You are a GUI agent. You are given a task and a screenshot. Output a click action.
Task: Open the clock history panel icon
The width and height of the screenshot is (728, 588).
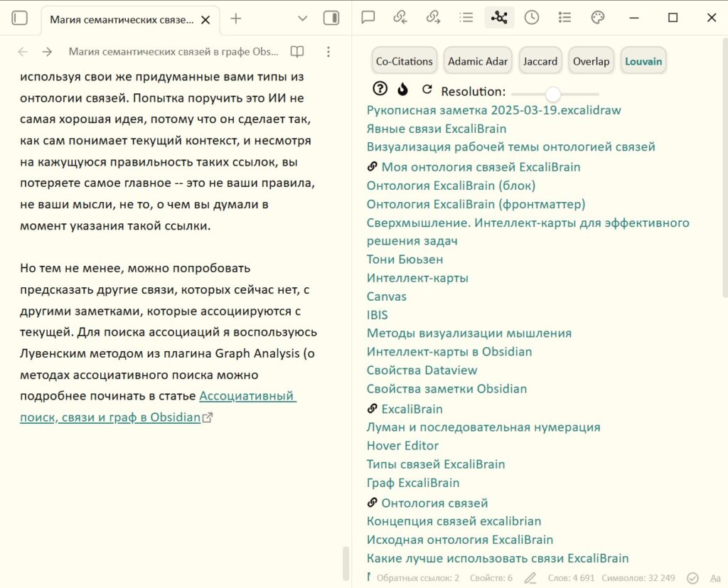tap(532, 18)
